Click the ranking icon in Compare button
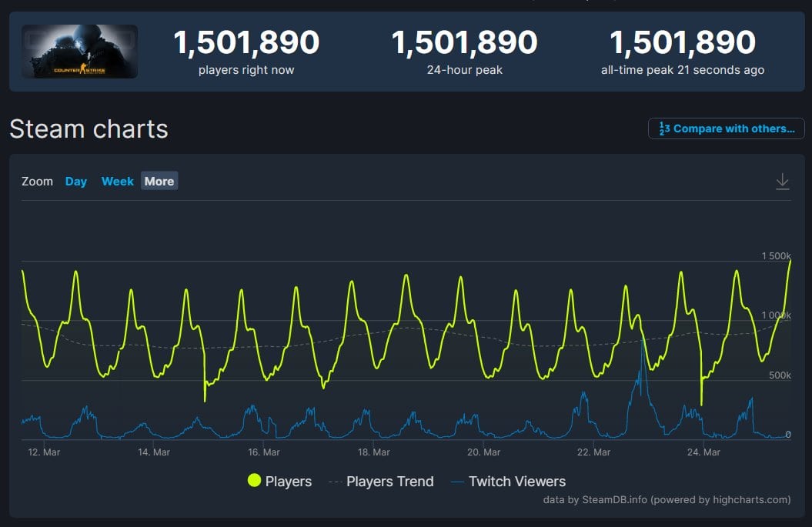This screenshot has width=812, height=527. [663, 128]
